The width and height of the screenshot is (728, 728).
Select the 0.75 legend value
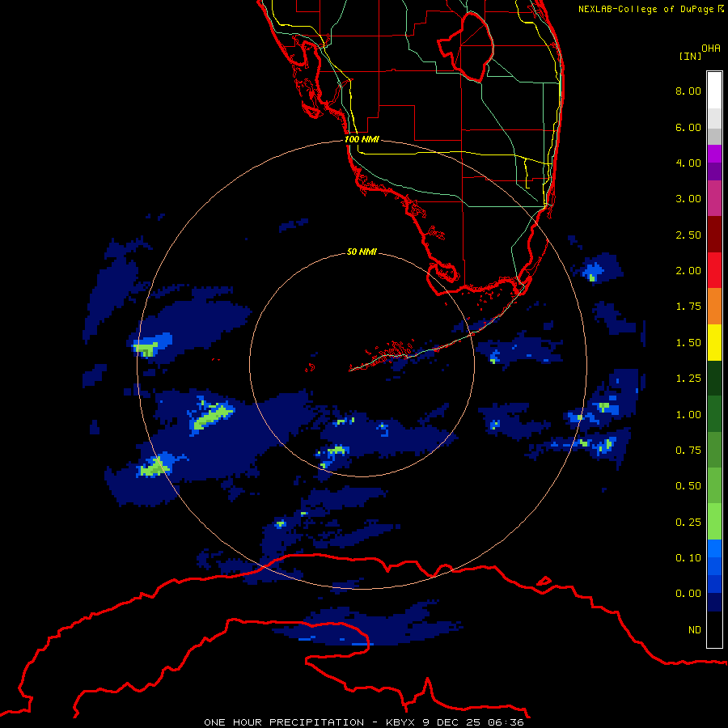pyautogui.click(x=688, y=451)
